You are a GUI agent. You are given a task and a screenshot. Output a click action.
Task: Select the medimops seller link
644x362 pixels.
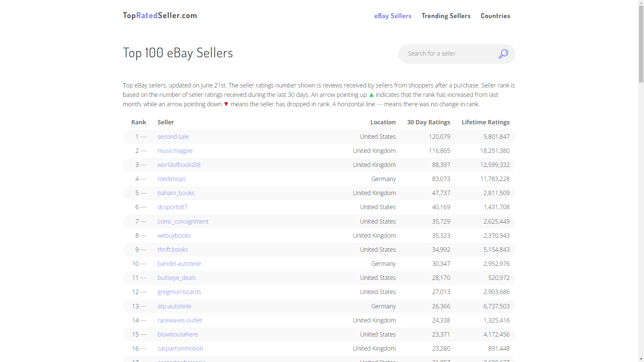(171, 179)
